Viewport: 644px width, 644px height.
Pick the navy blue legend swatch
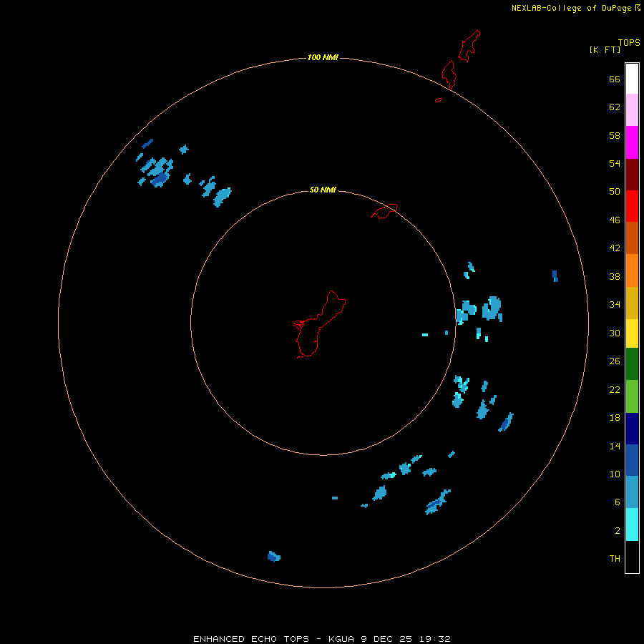632,429
